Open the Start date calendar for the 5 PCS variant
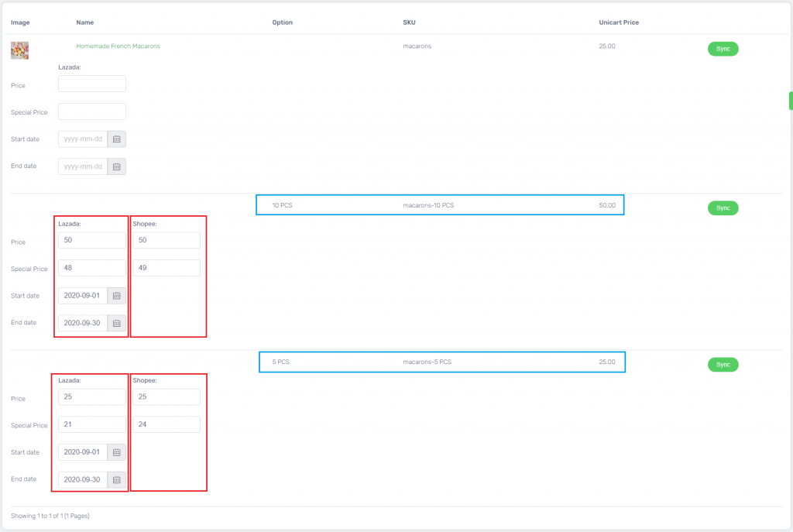Screen dimensions: 793x532 tap(116, 451)
